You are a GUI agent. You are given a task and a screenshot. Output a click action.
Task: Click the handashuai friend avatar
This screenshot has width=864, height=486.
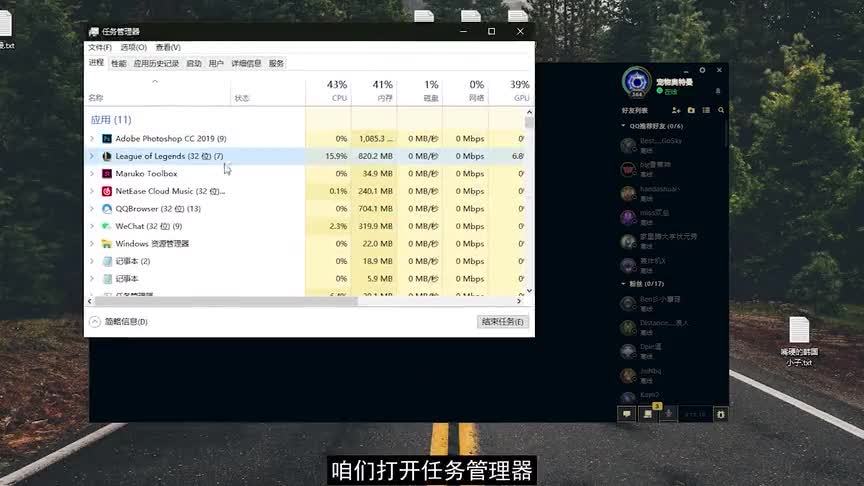click(x=628, y=193)
